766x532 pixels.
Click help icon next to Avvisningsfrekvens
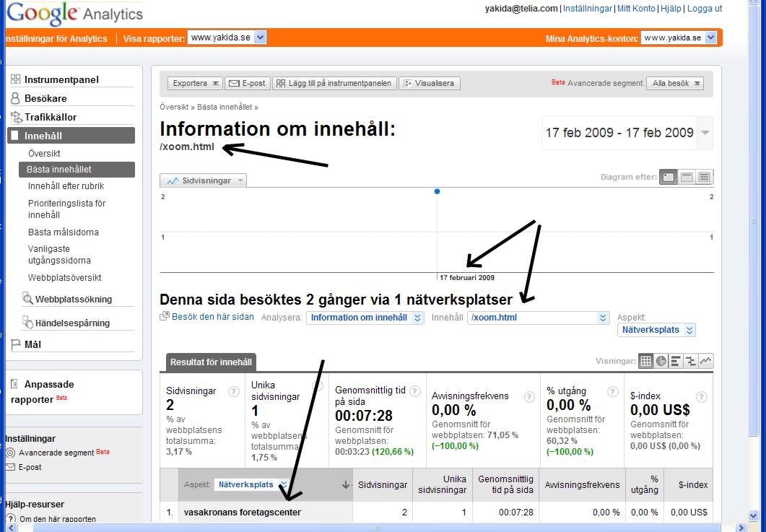pyautogui.click(x=529, y=397)
